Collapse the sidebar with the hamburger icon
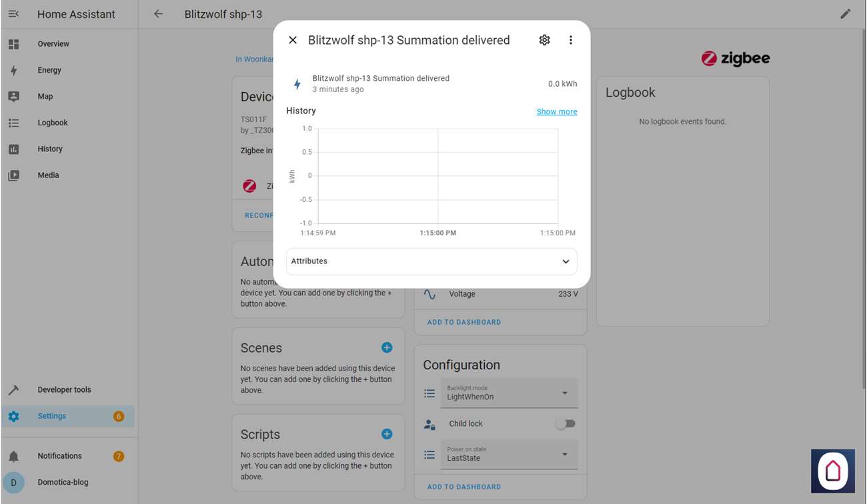Screen dimensions: 867x504 (x=13, y=14)
